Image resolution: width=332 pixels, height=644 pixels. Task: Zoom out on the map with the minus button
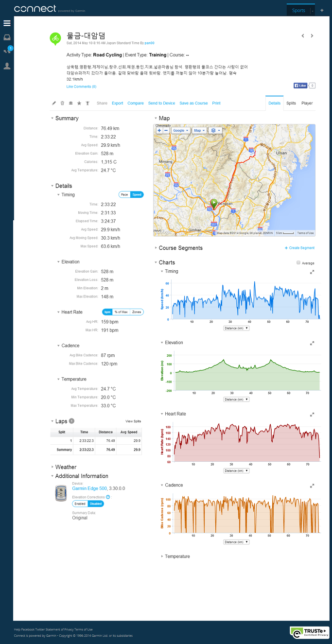(x=166, y=130)
